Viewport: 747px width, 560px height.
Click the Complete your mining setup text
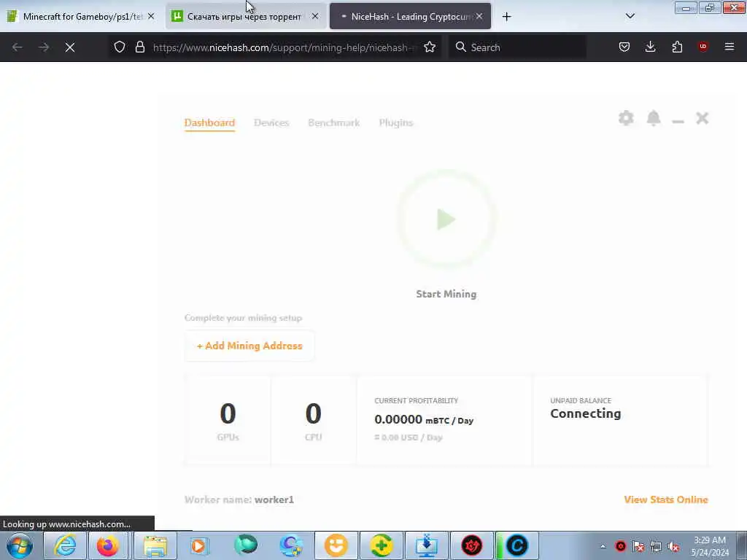244,318
